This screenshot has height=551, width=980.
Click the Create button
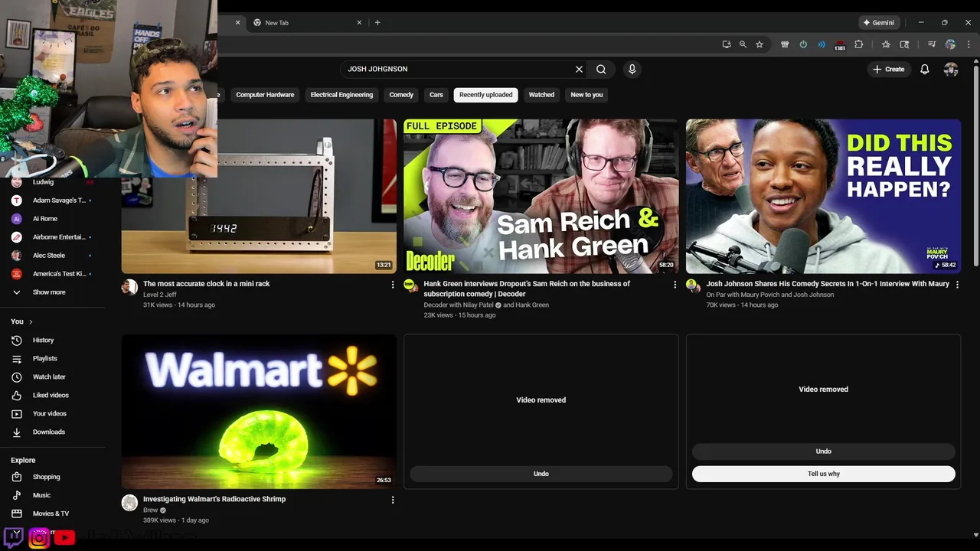tap(888, 69)
